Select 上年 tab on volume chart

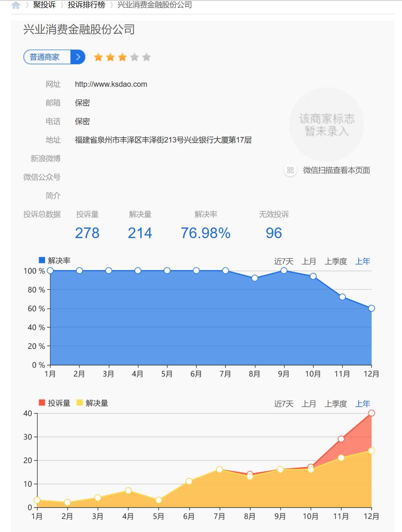tap(363, 404)
